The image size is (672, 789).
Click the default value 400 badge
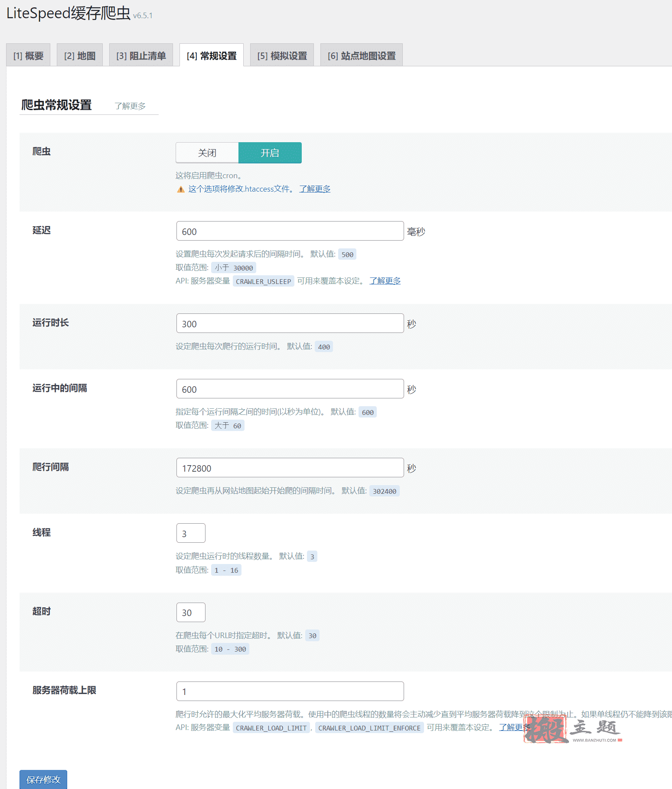[x=324, y=347]
